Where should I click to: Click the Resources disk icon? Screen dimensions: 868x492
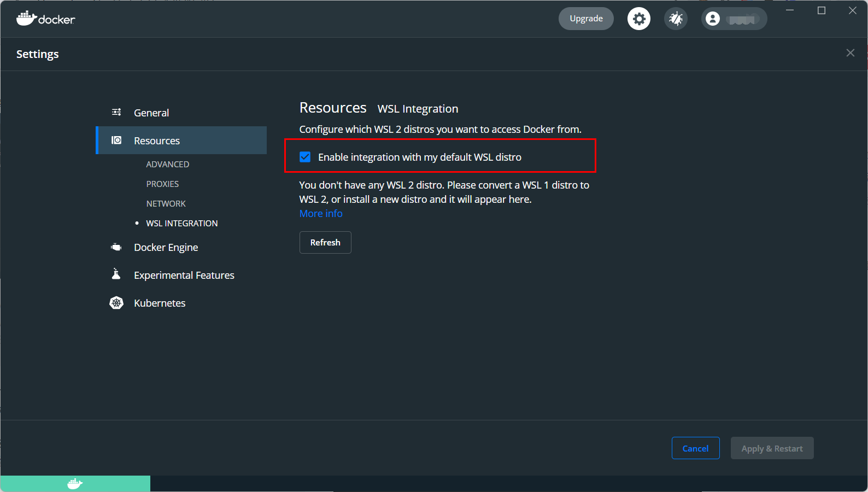pos(116,140)
